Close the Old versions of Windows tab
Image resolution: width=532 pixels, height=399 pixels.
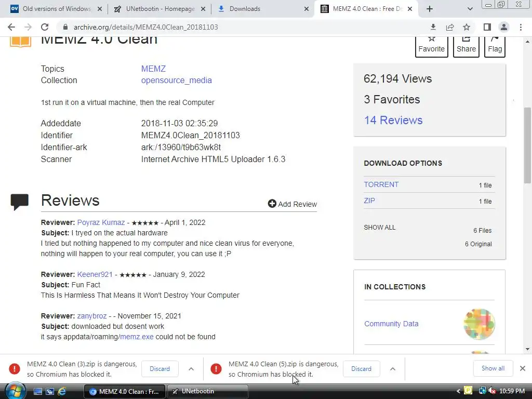pyautogui.click(x=100, y=9)
